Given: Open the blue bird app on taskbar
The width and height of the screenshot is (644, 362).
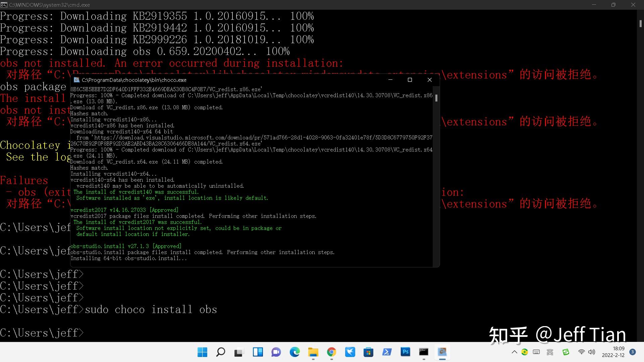Looking at the screenshot, I should point(350,352).
